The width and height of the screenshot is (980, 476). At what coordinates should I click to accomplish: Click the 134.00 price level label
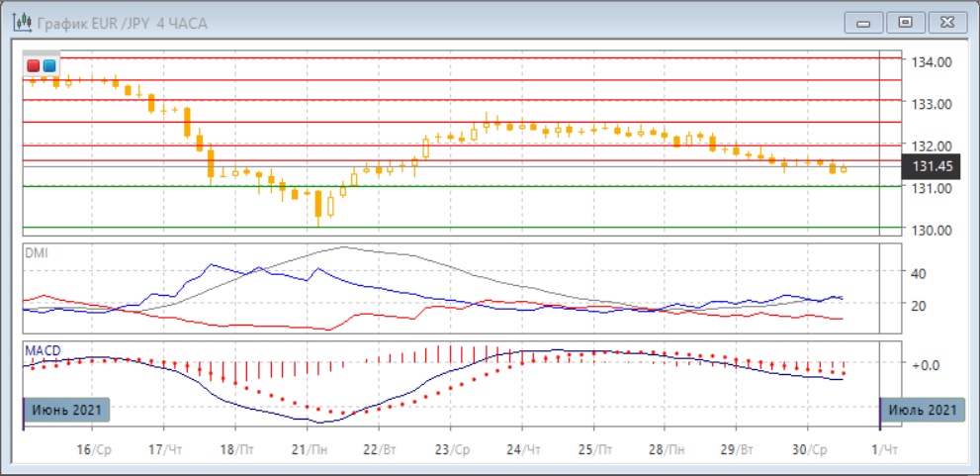click(x=932, y=62)
